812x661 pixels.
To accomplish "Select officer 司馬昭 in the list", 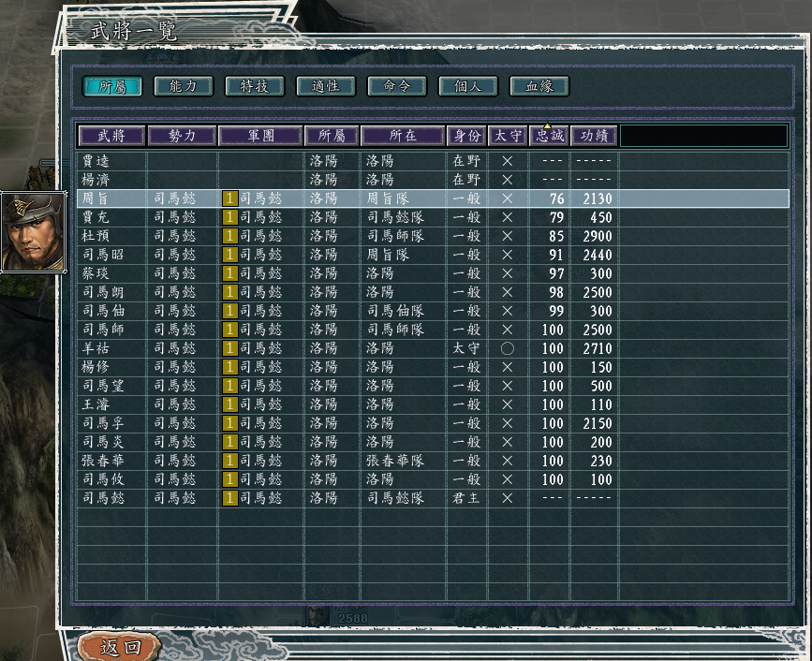I will [x=103, y=255].
